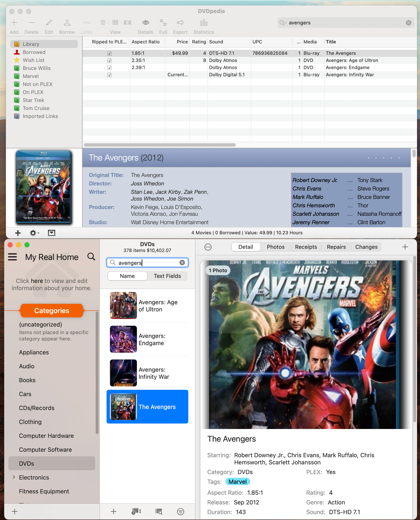
Task: Expand the Electronics category
Action: tap(14, 477)
